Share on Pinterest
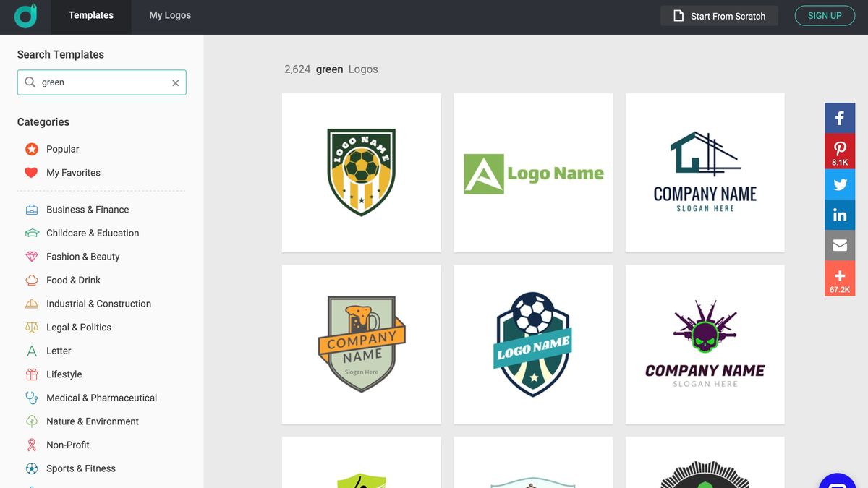Viewport: 868px width, 488px height. [x=840, y=152]
